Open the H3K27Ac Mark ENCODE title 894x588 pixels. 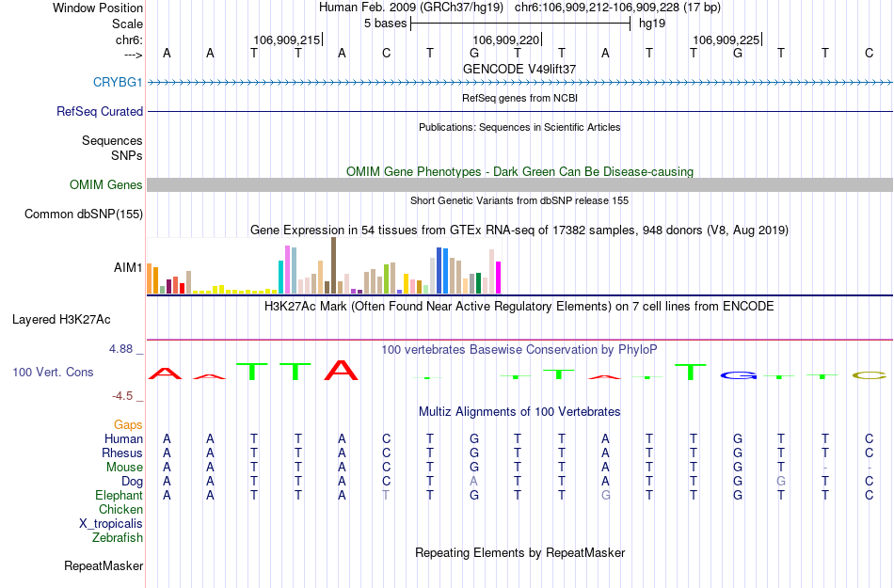(x=519, y=307)
